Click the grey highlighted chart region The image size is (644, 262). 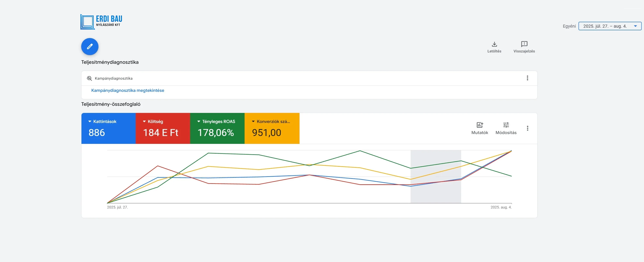(436, 176)
